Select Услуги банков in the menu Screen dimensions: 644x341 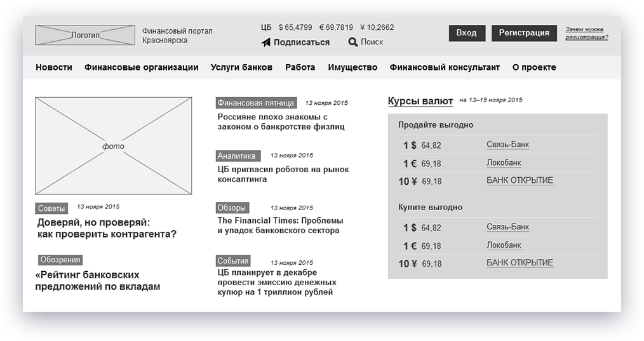tap(241, 67)
